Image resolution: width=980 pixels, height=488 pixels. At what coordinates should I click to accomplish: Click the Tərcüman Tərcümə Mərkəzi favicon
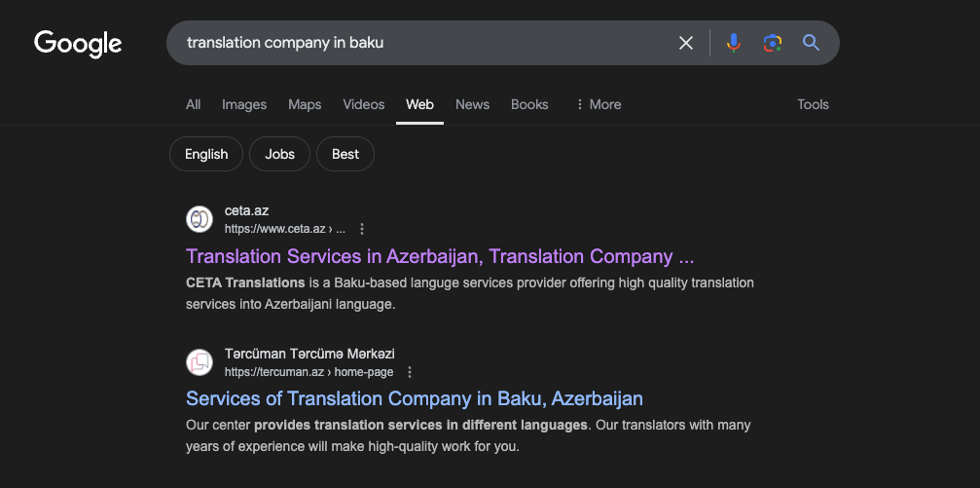[200, 362]
